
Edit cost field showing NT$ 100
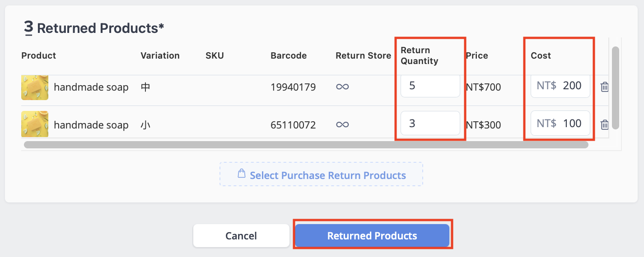point(560,123)
